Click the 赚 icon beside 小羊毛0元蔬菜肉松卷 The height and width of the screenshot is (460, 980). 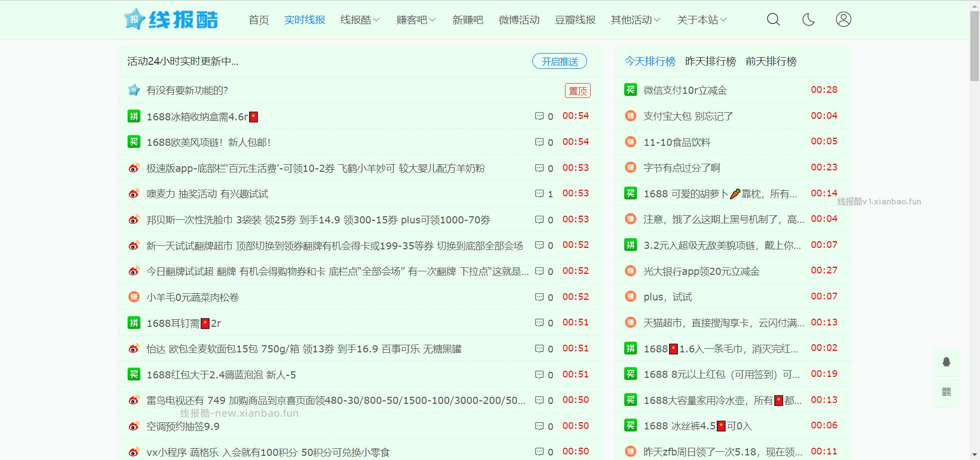coord(133,297)
